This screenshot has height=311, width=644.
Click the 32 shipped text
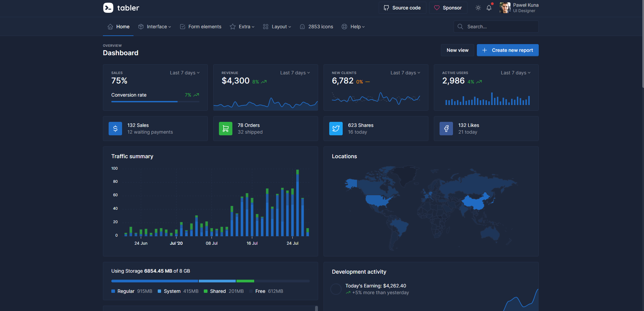[250, 132]
